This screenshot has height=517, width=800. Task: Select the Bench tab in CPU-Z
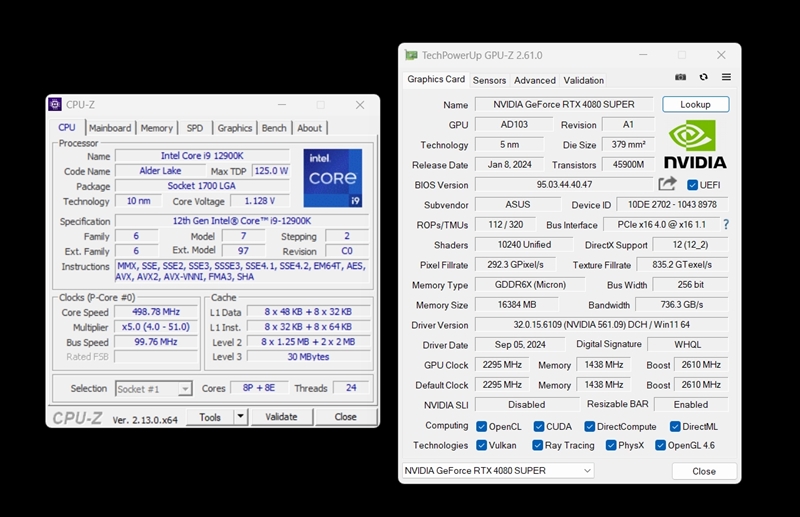[x=274, y=128]
